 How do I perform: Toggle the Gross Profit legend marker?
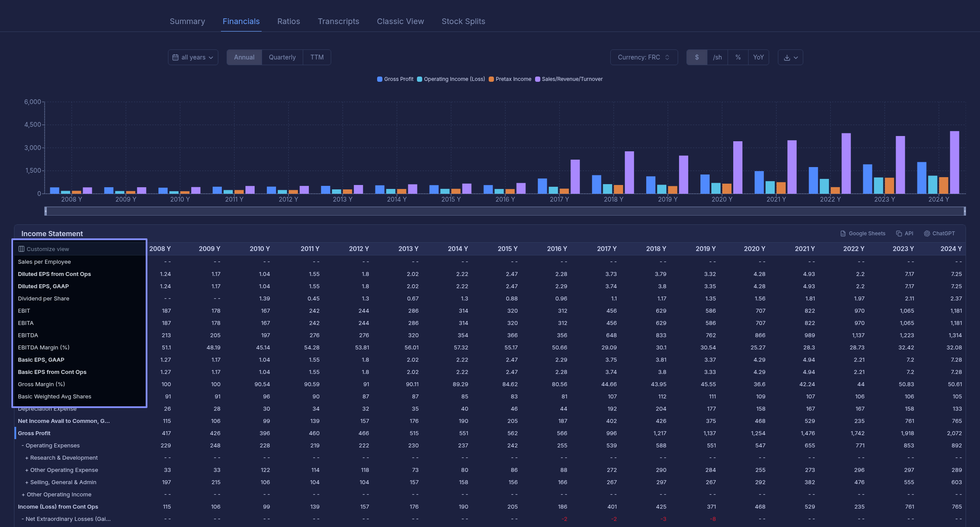380,79
